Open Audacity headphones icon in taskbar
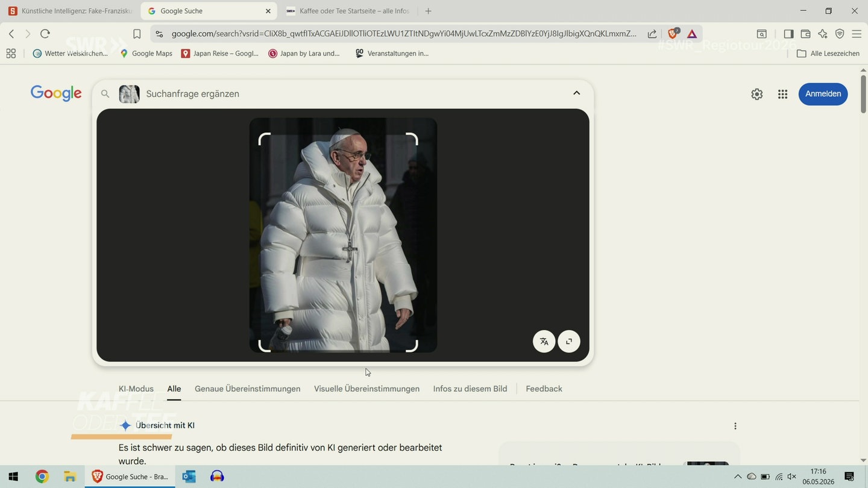The image size is (868, 488). click(x=217, y=477)
